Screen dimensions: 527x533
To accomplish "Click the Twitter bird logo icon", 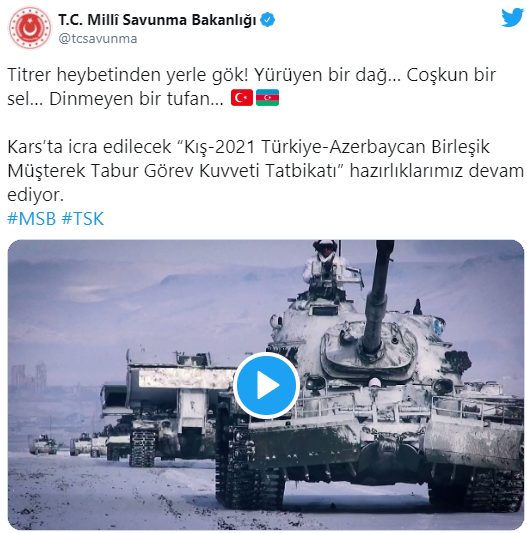I will coord(512,17).
